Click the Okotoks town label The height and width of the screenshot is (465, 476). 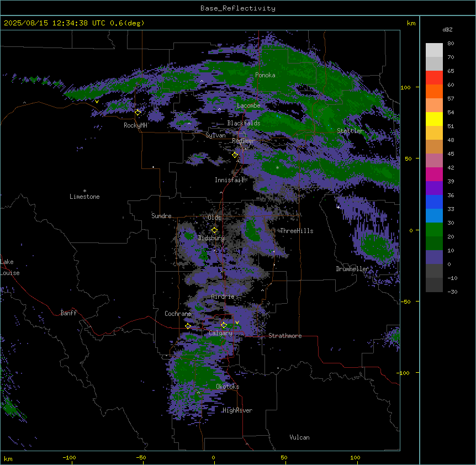click(228, 387)
